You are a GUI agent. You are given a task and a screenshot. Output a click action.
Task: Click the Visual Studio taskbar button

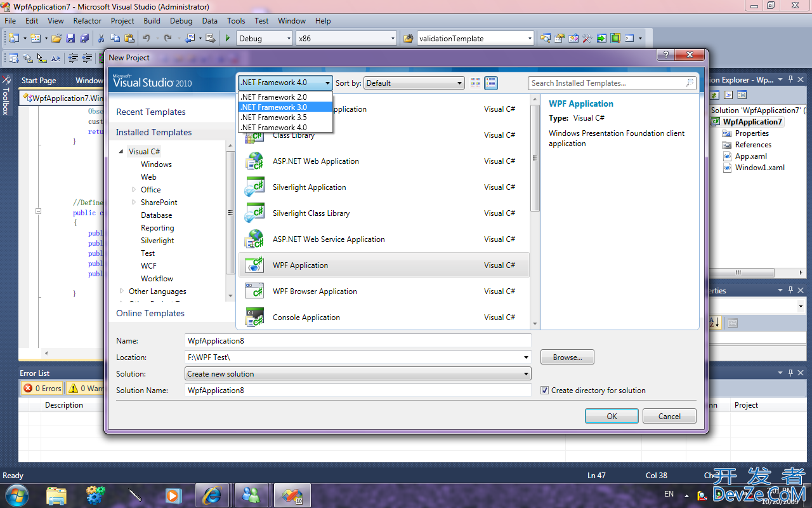tap(292, 494)
